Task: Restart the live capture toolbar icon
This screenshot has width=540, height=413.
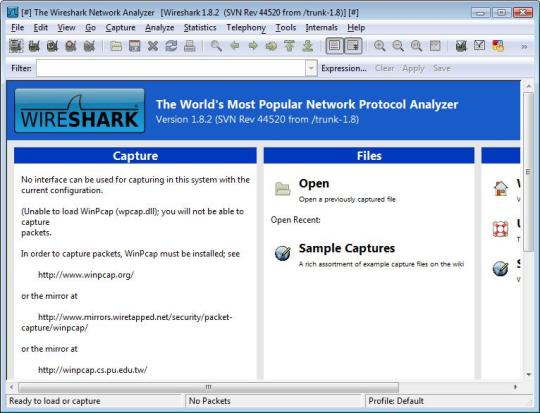Action: click(89, 46)
